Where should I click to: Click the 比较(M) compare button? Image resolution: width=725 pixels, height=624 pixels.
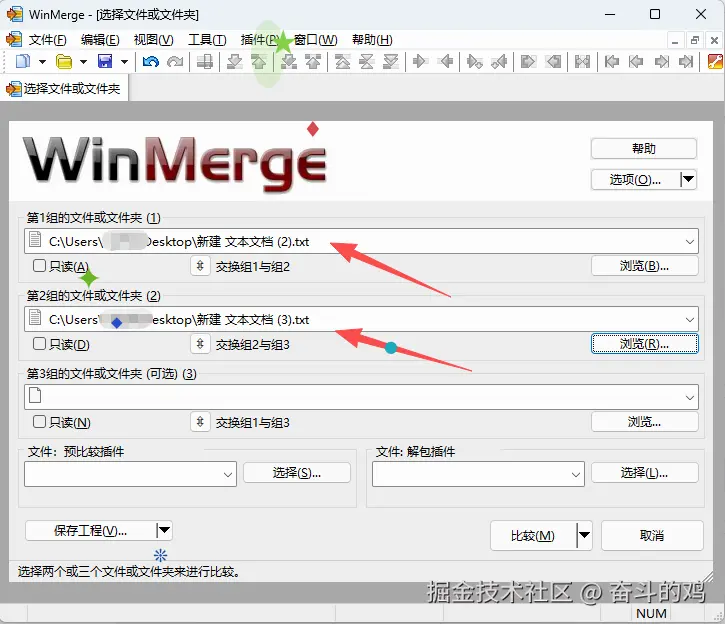[533, 535]
